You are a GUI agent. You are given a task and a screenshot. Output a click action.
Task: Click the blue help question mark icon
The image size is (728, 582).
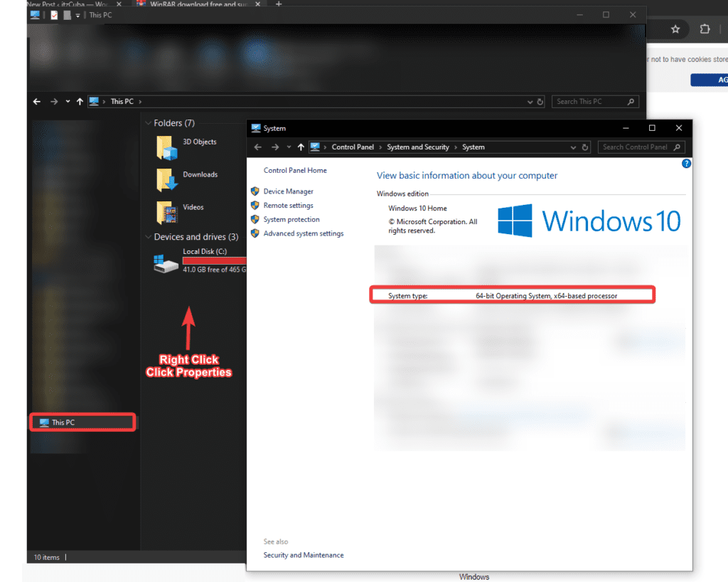tap(686, 164)
